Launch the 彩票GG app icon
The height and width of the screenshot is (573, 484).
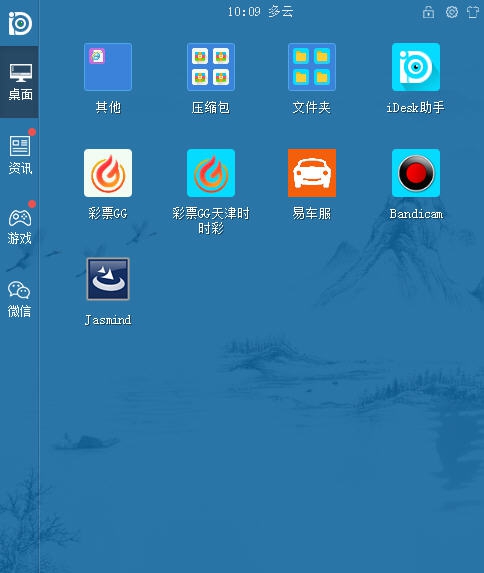pyautogui.click(x=108, y=173)
